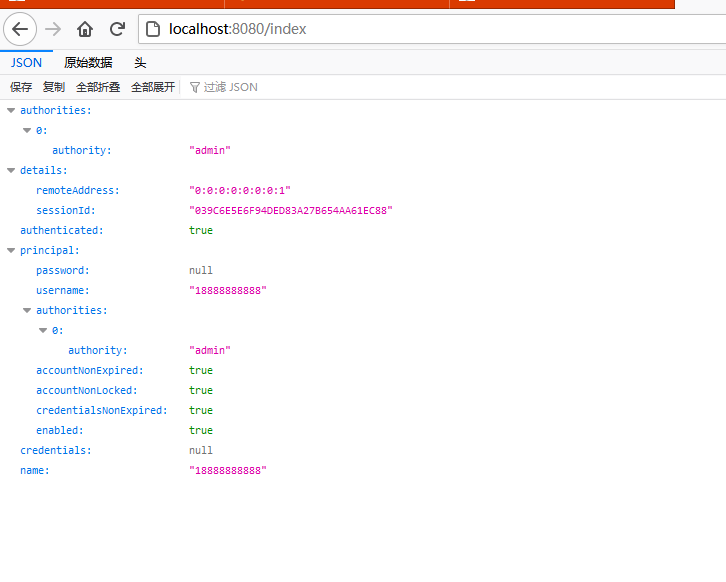Open the 原始数据 raw data tab
This screenshot has height=582, width=726.
coord(88,62)
